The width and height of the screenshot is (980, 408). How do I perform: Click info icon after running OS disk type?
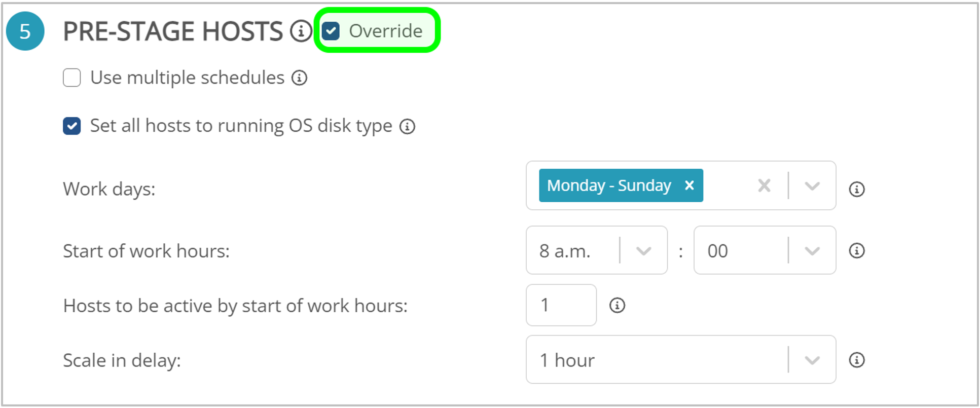[x=407, y=126]
